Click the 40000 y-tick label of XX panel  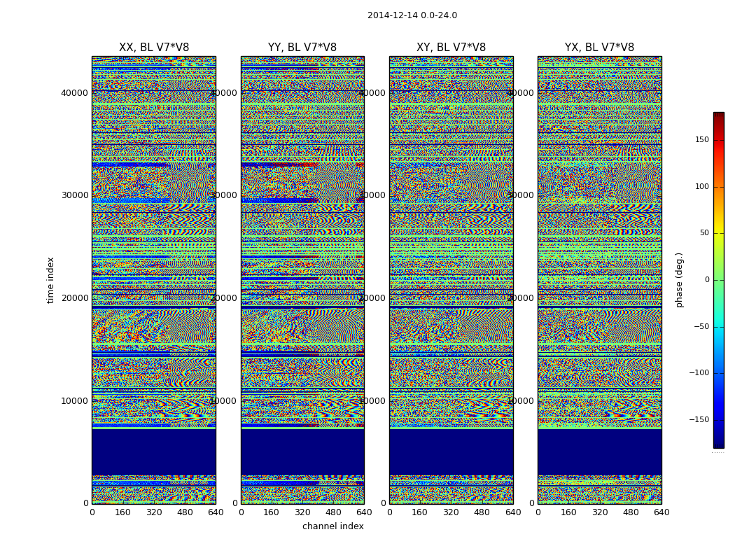coord(76,92)
